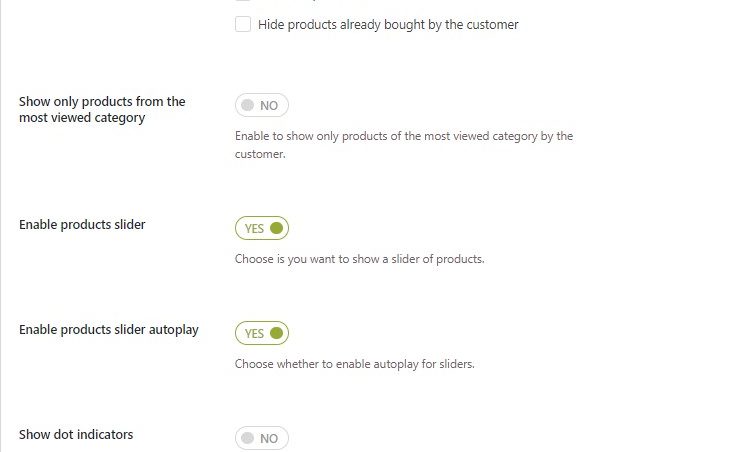This screenshot has height=452, width=741.
Task: Click the 'Show dot indicators' setting label
Action: (76, 435)
